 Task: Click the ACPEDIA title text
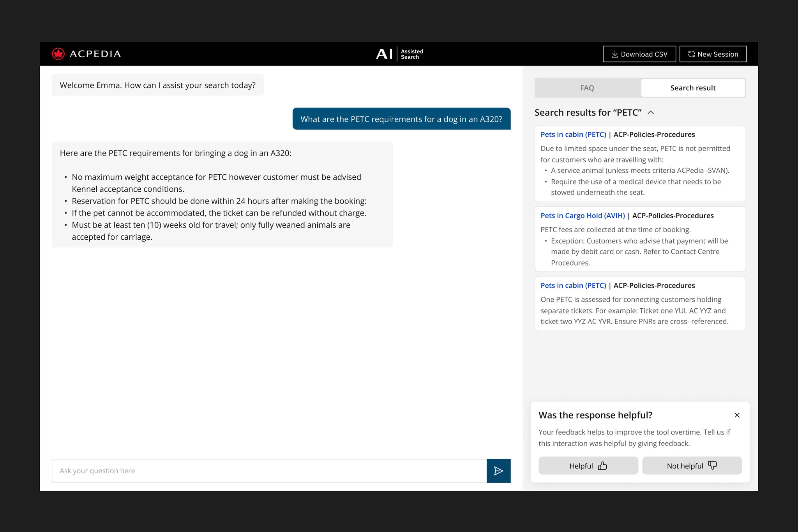point(95,54)
